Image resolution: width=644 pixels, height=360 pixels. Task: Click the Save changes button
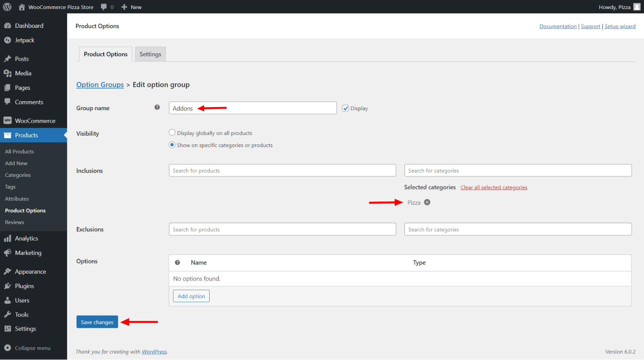(x=97, y=322)
